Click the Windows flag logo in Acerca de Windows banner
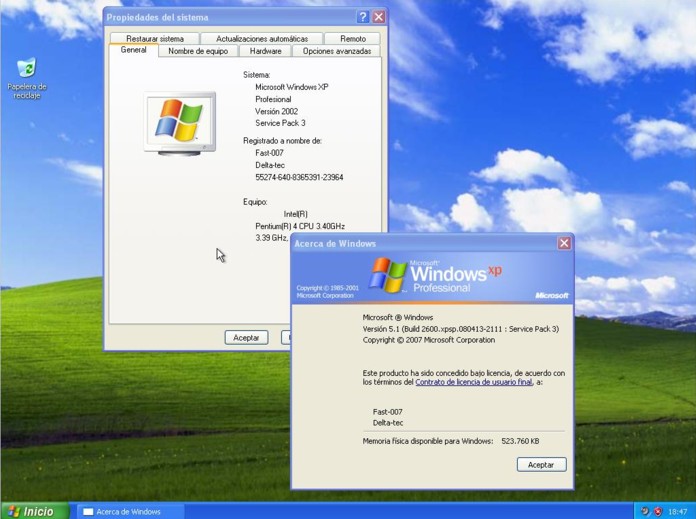This screenshot has height=519, width=696. coord(388,275)
